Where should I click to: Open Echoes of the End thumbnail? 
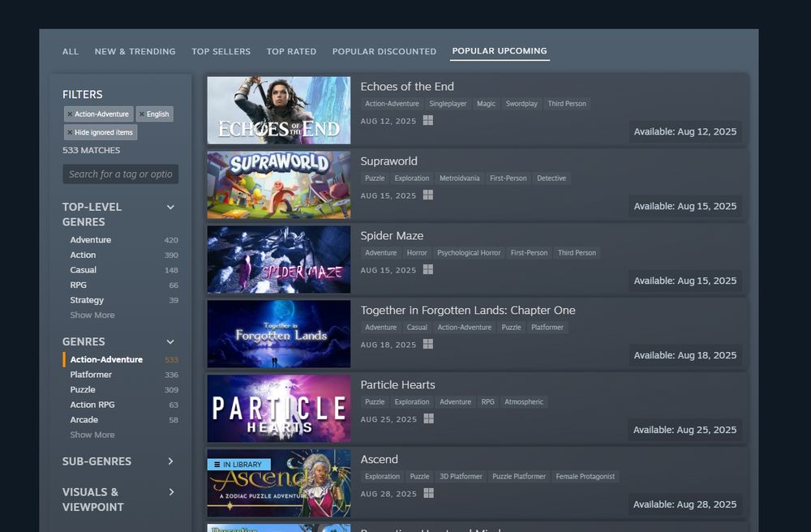tap(279, 110)
